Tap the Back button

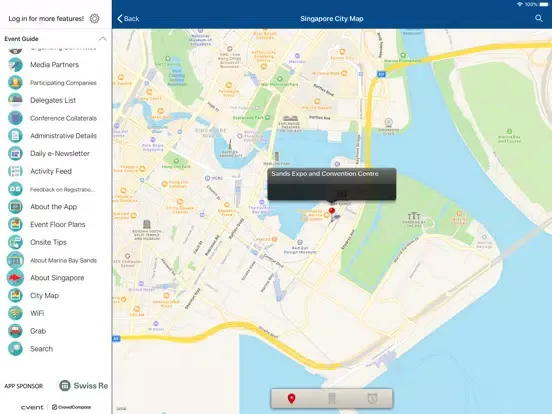pyautogui.click(x=128, y=19)
